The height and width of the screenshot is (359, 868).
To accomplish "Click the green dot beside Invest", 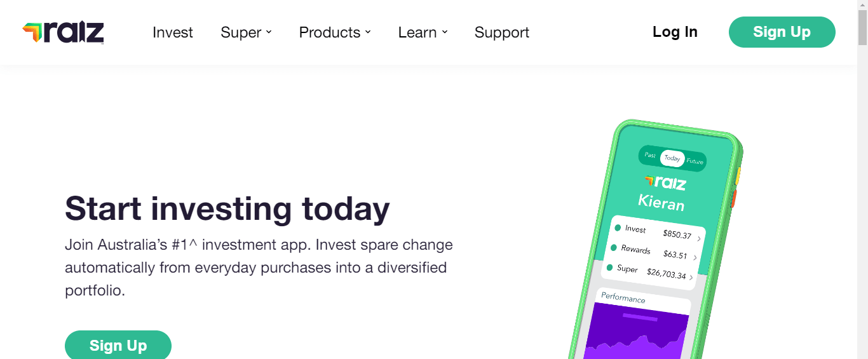I will [x=618, y=227].
